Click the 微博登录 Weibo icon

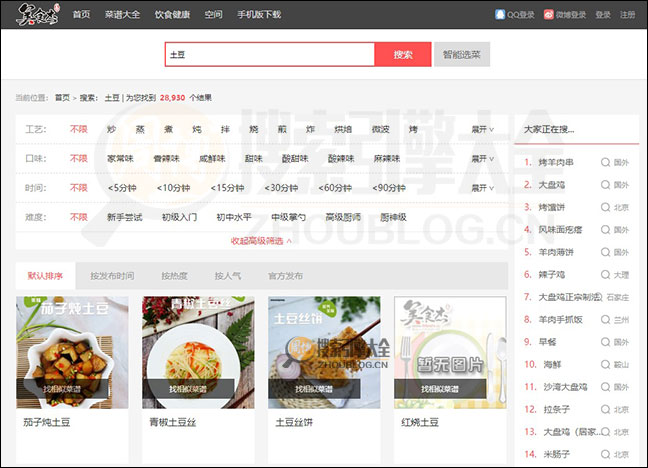pyautogui.click(x=549, y=15)
